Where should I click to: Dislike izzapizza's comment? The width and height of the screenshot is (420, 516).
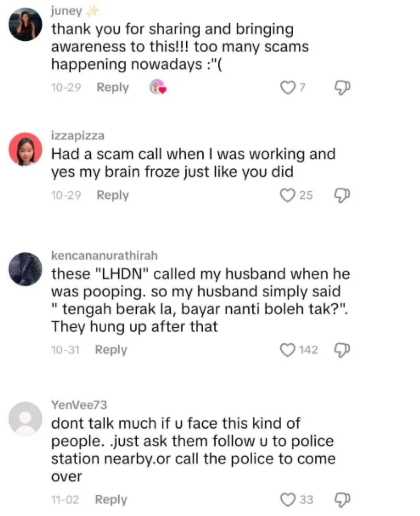[x=342, y=195]
